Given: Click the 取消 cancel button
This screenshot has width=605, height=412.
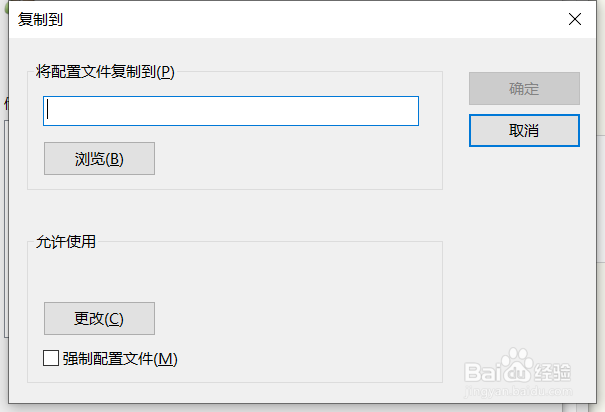Looking at the screenshot, I should point(524,130).
